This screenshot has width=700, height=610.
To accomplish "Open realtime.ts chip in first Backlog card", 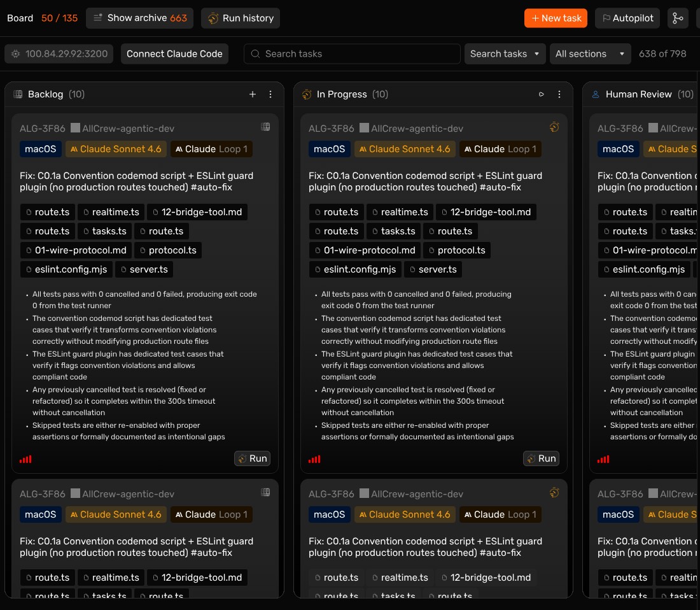I will point(111,212).
